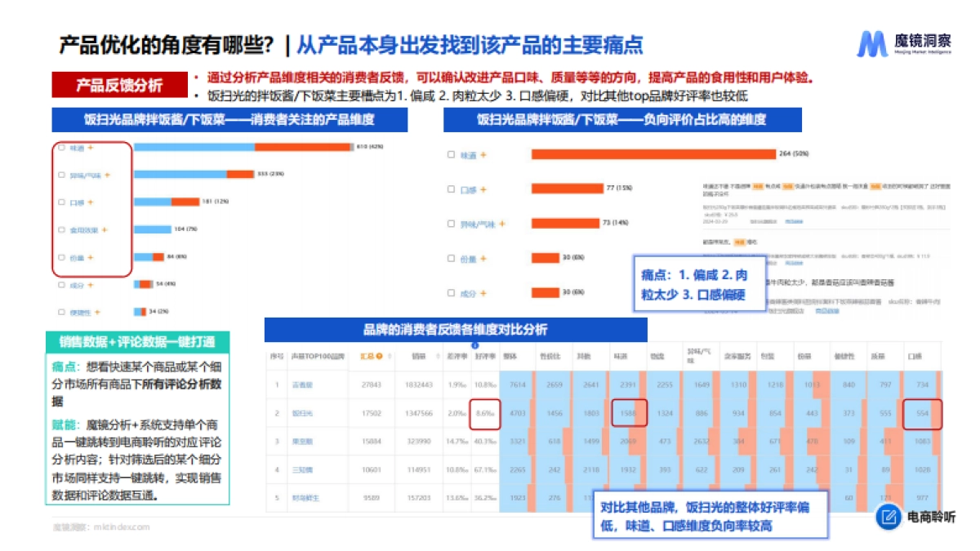Click the blue badge above 差评率 header
980x551 pixels.
(474, 344)
